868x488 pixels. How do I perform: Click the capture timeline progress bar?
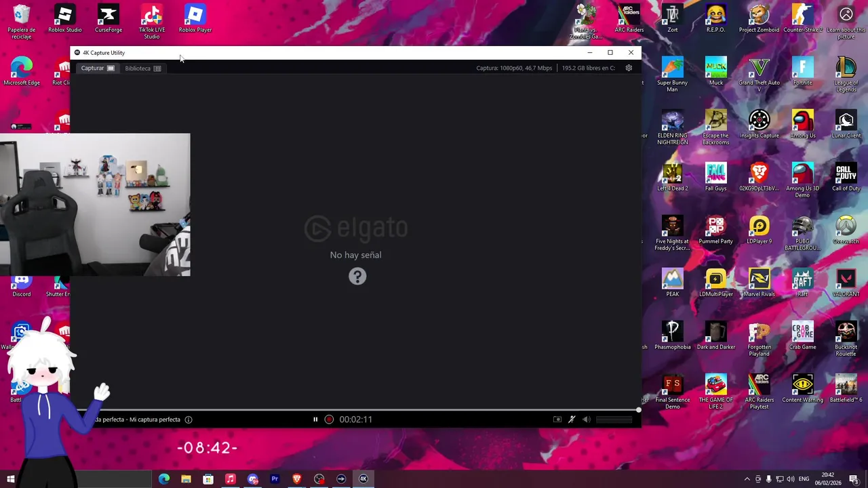pyautogui.click(x=356, y=410)
